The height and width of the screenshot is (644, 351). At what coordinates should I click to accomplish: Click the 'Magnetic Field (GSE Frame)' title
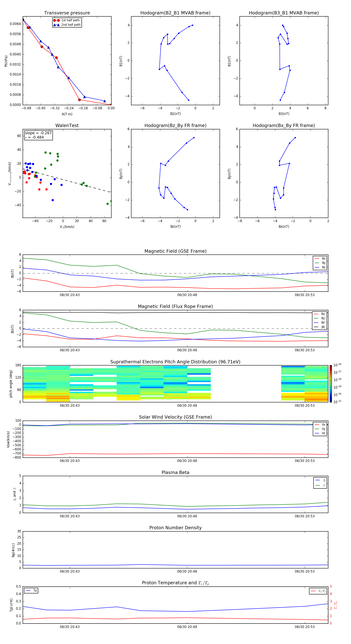coord(175,251)
